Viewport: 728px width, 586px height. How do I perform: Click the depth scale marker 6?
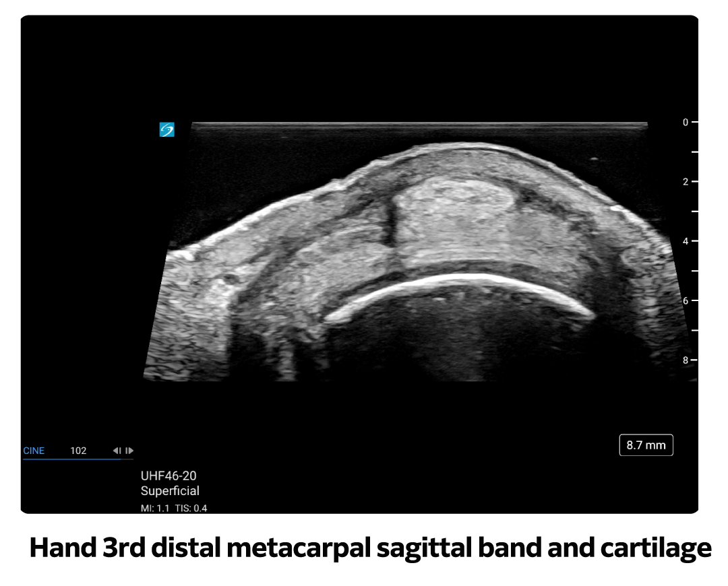[686, 300]
